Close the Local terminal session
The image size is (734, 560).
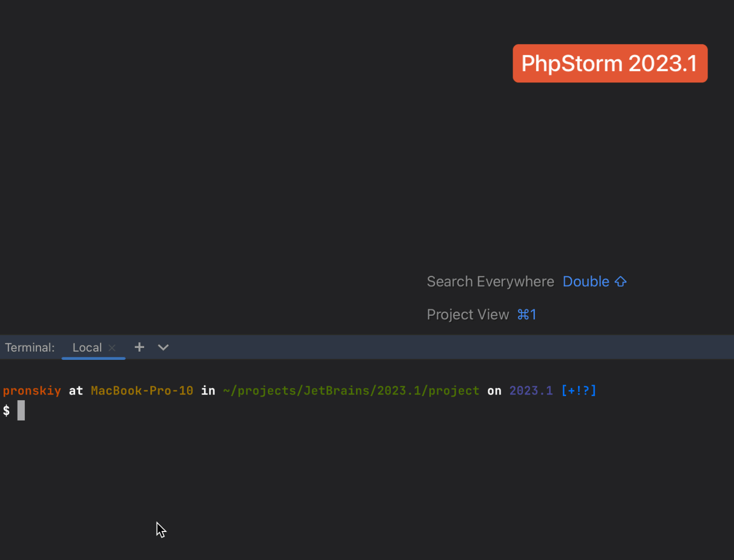click(111, 348)
